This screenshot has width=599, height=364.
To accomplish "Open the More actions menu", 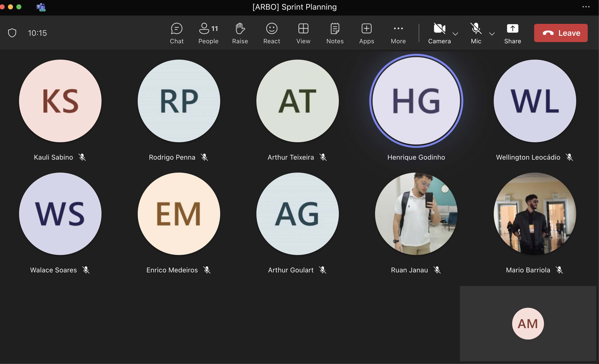I will pos(398,33).
